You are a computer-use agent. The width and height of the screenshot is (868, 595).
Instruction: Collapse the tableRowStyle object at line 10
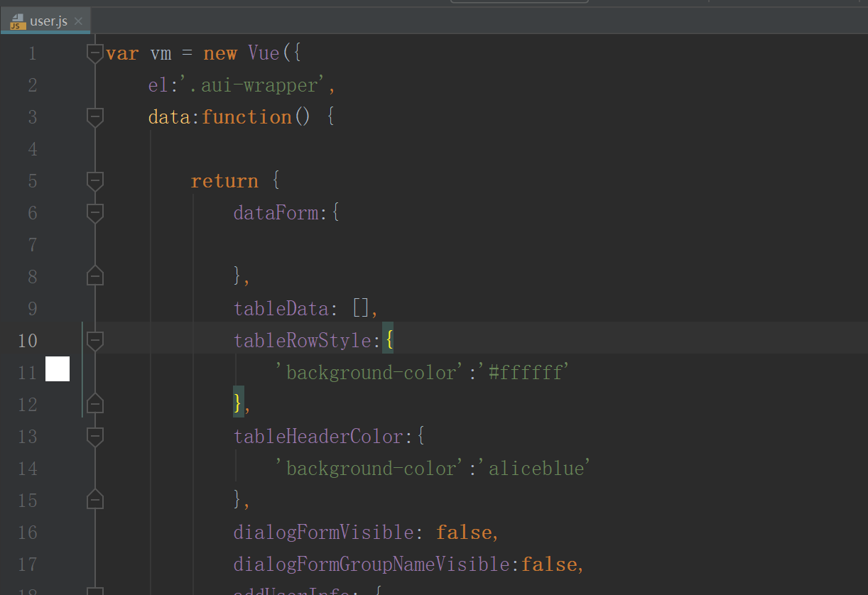coord(94,340)
